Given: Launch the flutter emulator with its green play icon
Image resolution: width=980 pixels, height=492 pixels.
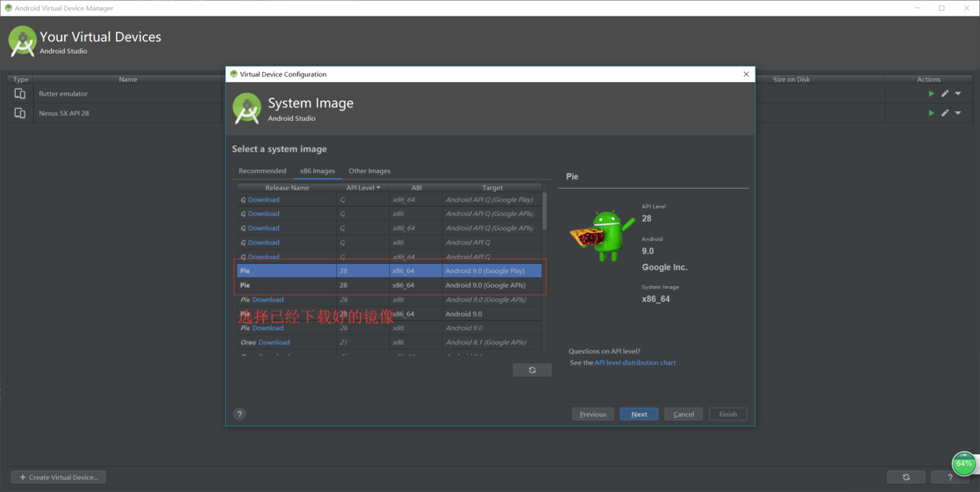Looking at the screenshot, I should click(931, 93).
